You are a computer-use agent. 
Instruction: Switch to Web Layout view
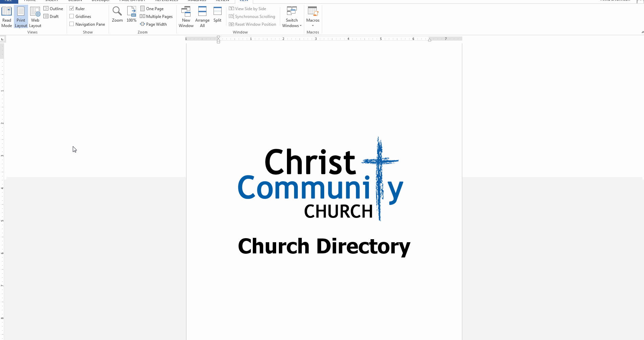[x=35, y=17]
